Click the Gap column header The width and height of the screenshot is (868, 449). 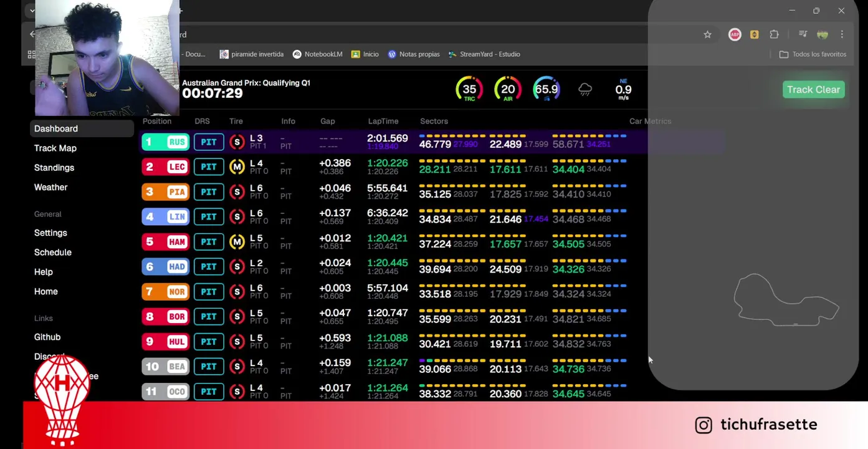pyautogui.click(x=328, y=122)
